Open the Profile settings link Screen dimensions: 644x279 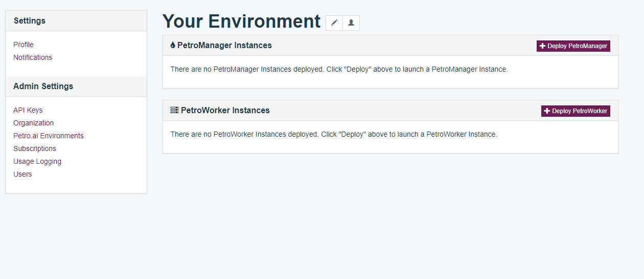tap(24, 45)
